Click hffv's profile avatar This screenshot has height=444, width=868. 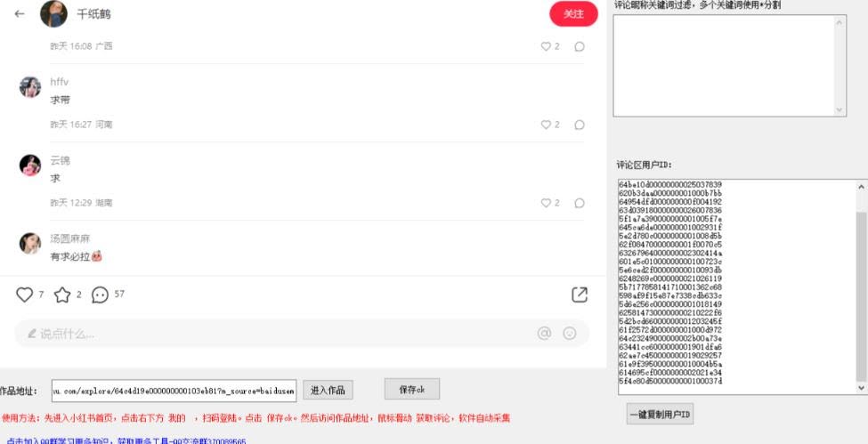(30, 87)
